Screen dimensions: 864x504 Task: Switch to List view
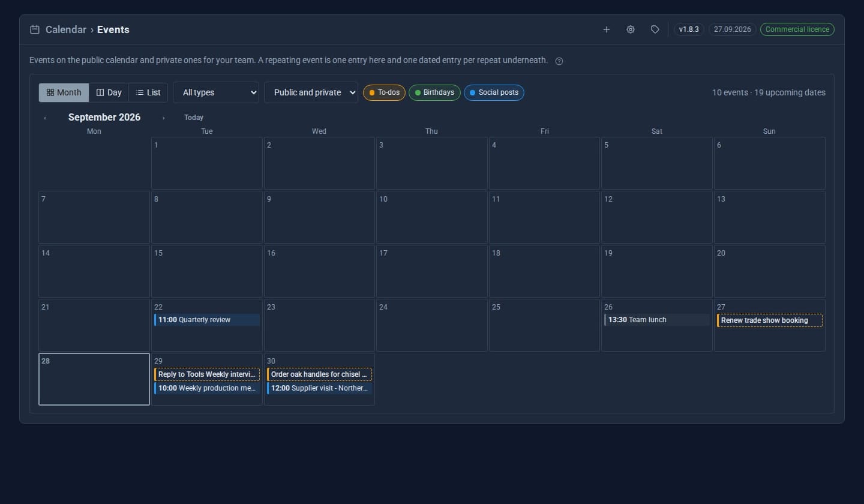148,92
